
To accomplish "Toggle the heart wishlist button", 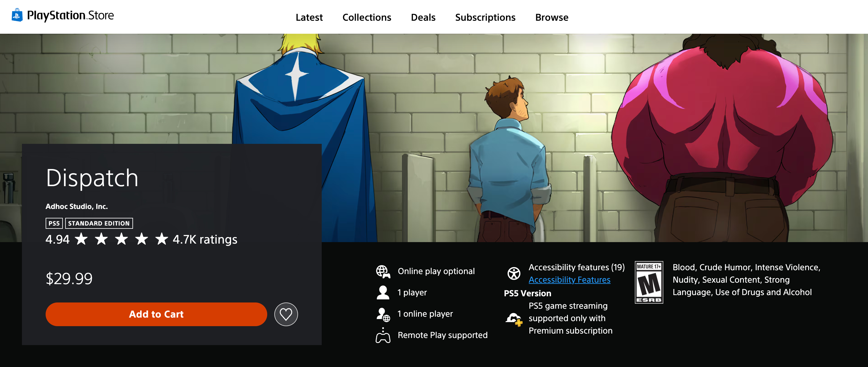I will tap(286, 314).
